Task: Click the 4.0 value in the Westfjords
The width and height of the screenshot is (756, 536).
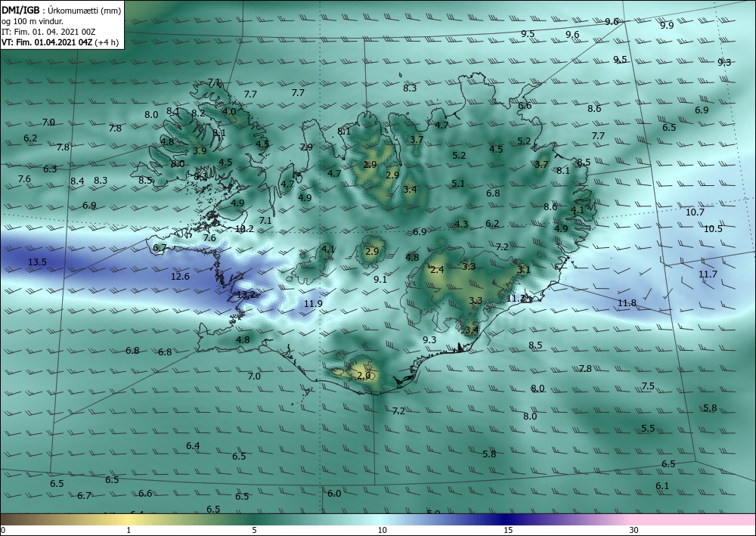Action: point(229,111)
